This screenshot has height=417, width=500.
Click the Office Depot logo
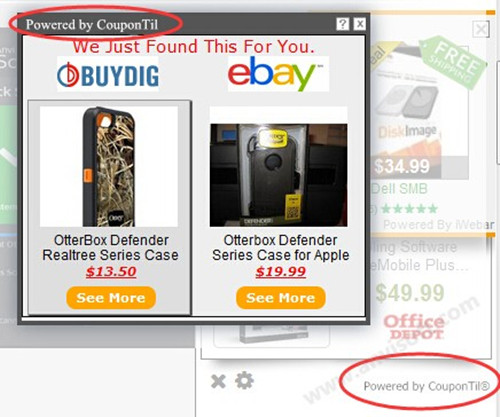(414, 327)
